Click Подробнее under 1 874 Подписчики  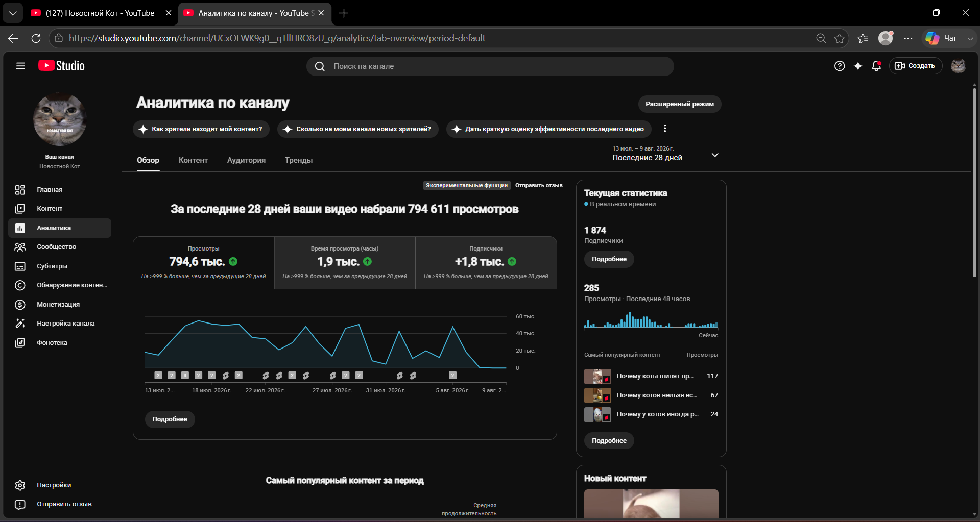pyautogui.click(x=609, y=259)
